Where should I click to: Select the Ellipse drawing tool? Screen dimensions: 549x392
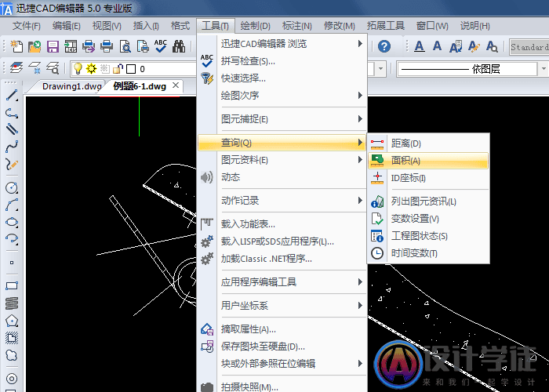12,222
